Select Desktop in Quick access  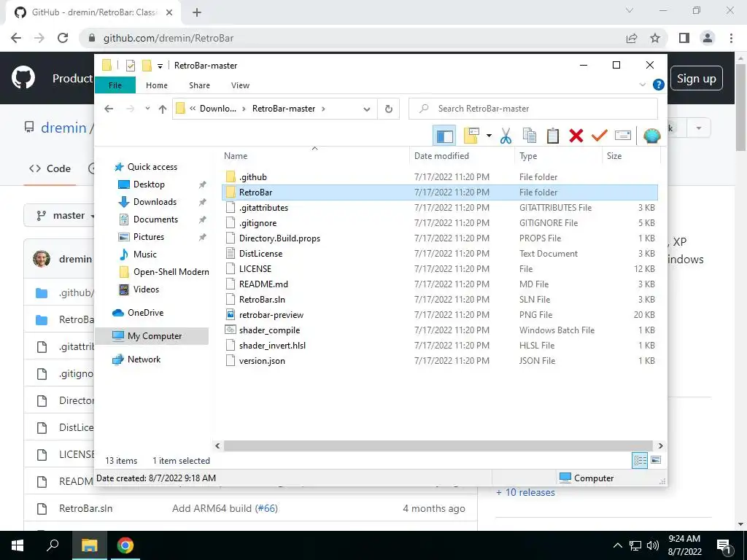[x=149, y=184]
